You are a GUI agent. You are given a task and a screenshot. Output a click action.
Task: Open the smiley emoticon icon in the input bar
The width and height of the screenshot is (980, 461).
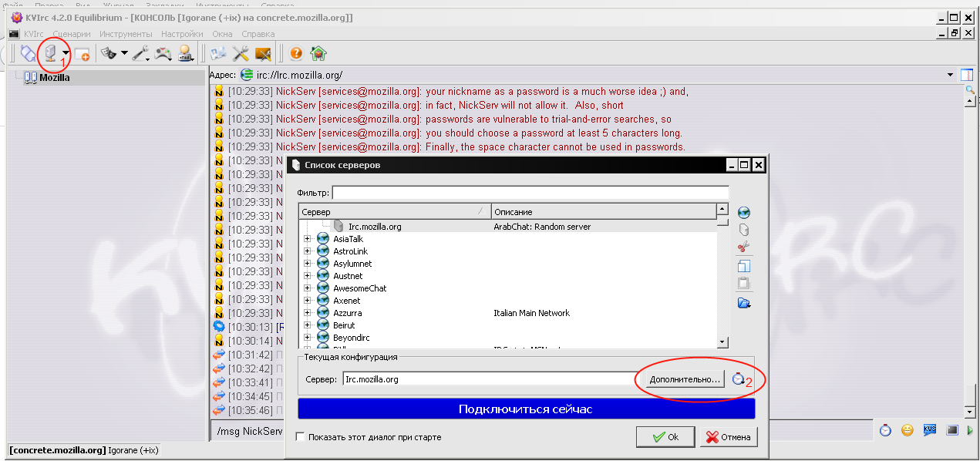[x=908, y=429]
